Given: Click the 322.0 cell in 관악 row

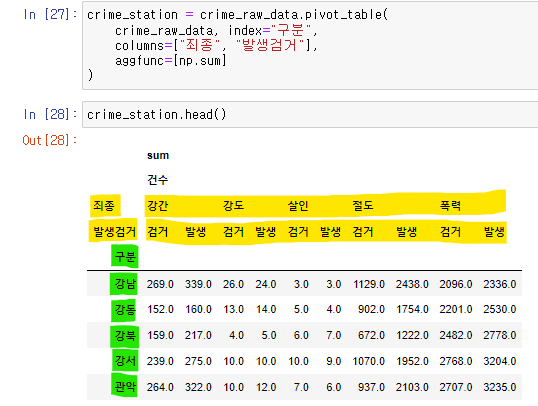Looking at the screenshot, I should click(198, 387).
